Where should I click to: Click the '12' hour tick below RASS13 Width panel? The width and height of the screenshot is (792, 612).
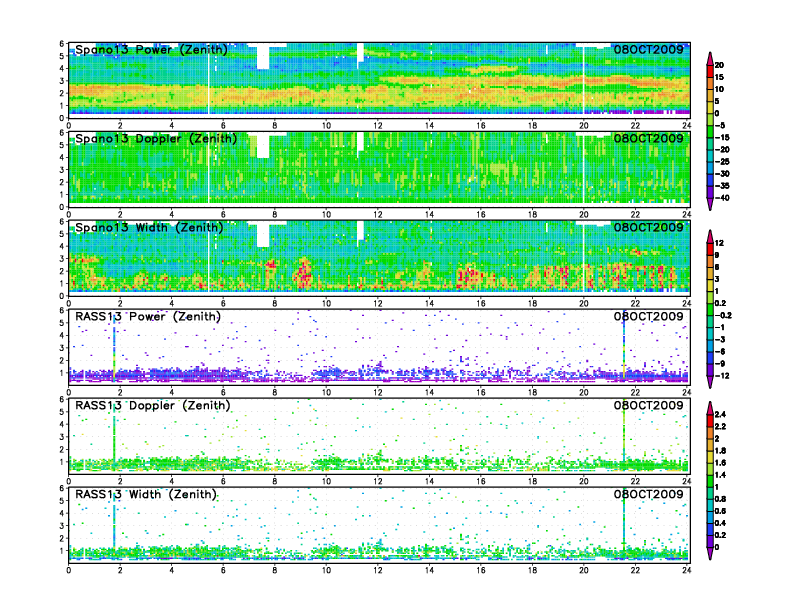pyautogui.click(x=377, y=570)
